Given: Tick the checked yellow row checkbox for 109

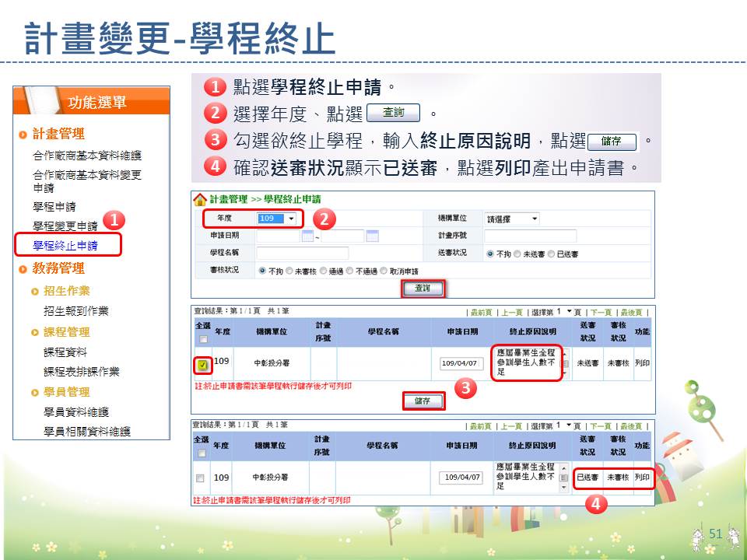Looking at the screenshot, I should pos(202,365).
